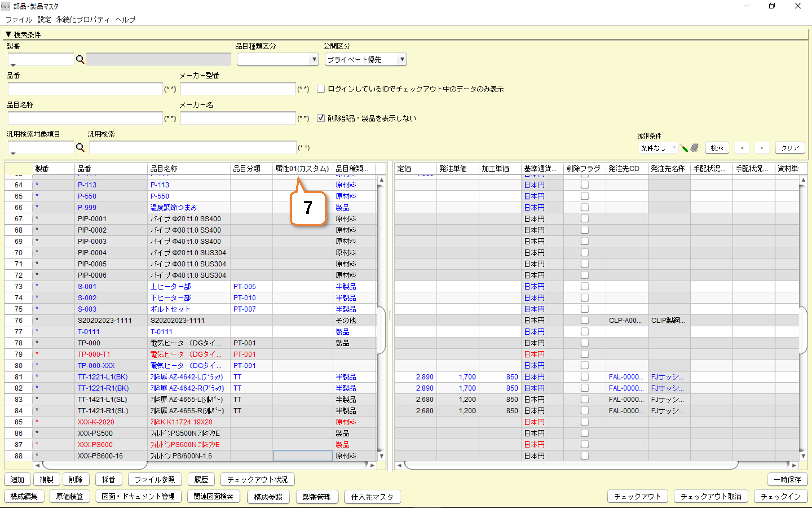Click the メーカー型番 input field
Viewport: 812px width, 508px height.
point(238,89)
